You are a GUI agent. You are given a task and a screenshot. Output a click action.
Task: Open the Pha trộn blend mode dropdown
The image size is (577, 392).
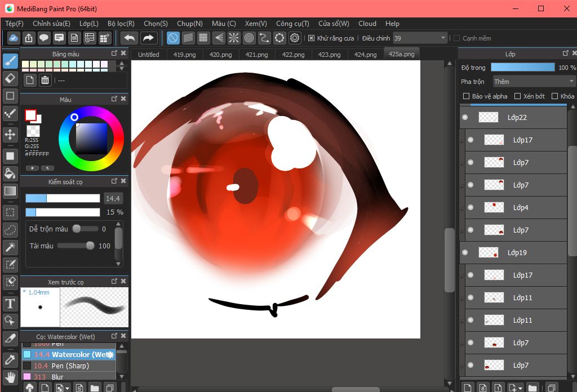point(533,82)
